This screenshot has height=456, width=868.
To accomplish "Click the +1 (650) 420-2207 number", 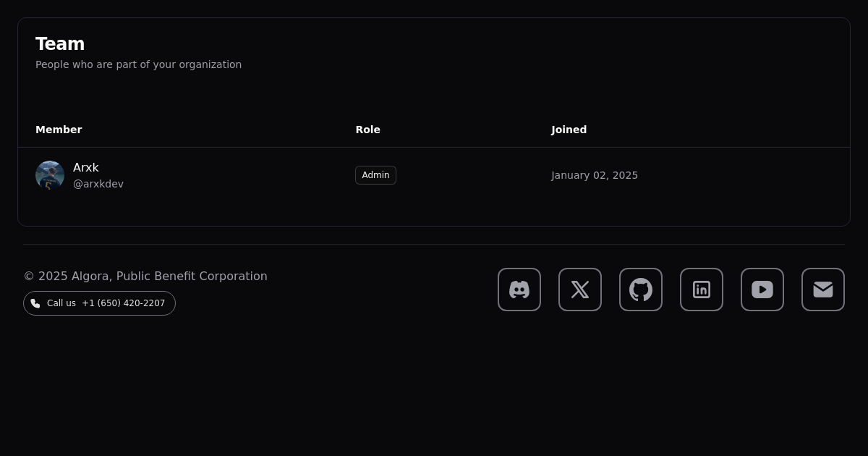I will tap(123, 303).
